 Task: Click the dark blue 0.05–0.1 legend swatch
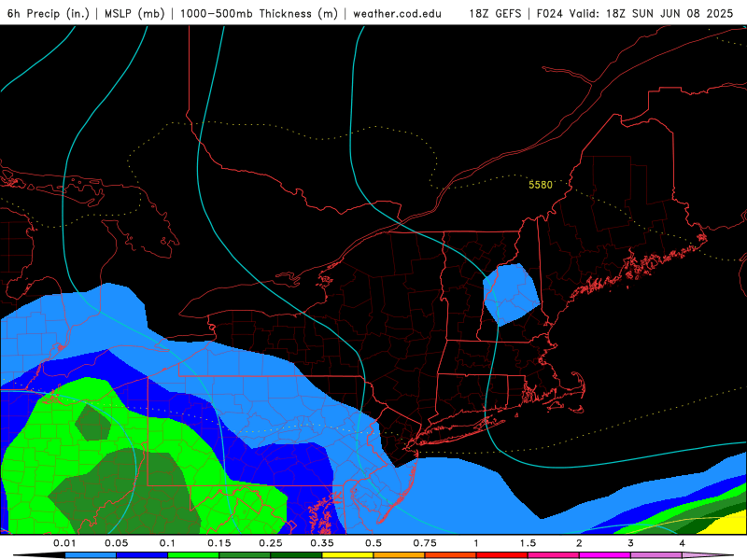pos(142,555)
